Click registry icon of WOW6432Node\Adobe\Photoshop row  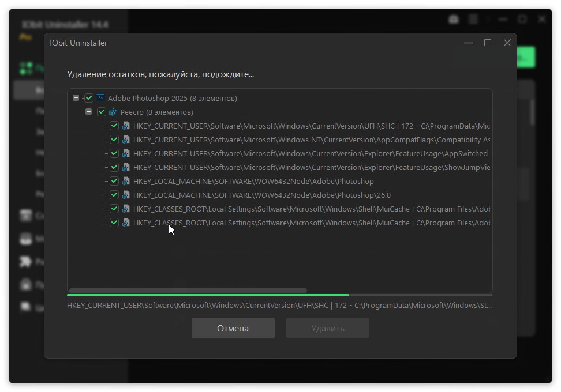(x=126, y=181)
